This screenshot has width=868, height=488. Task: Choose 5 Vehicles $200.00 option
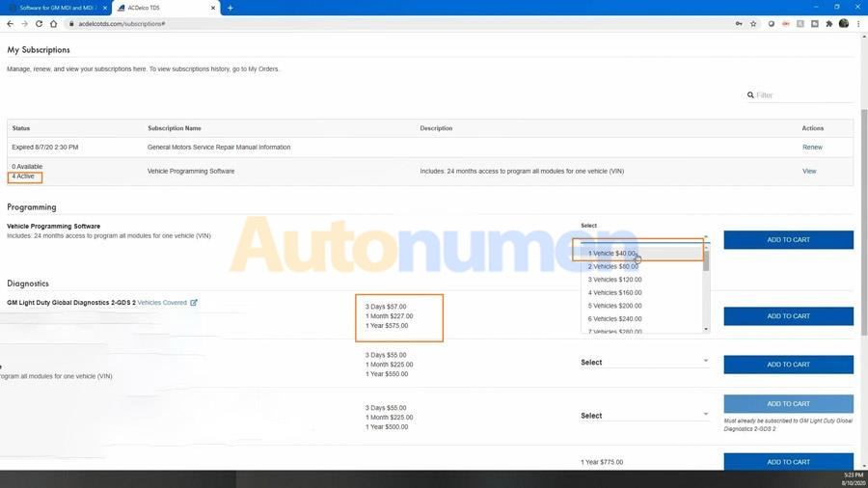click(642, 306)
